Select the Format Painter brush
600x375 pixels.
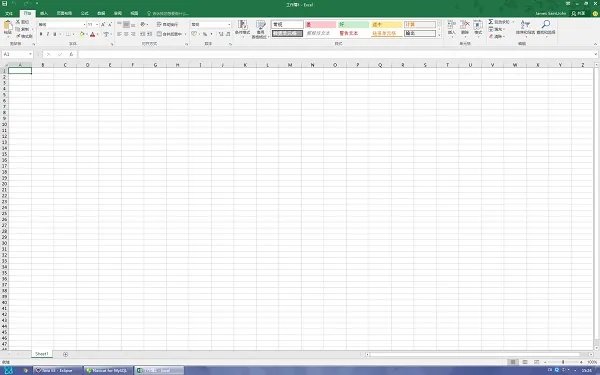18,36
